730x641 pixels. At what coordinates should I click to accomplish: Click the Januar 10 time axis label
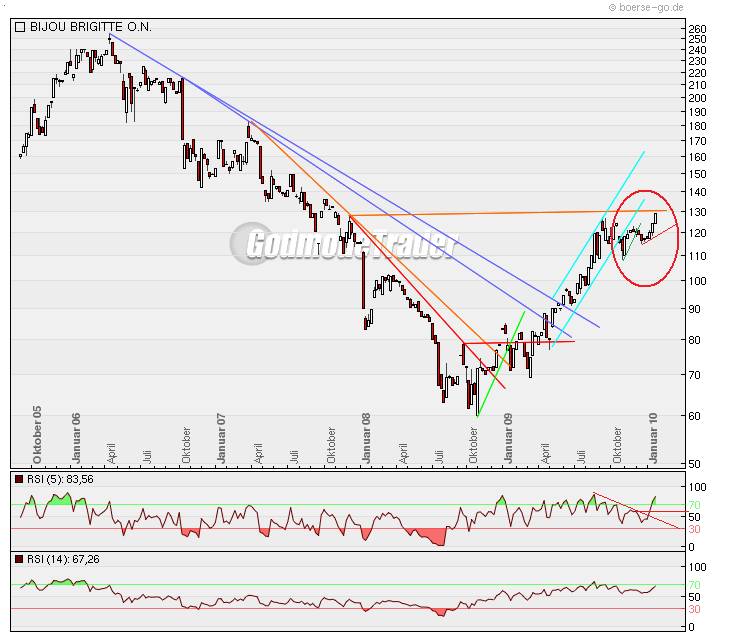coord(653,438)
